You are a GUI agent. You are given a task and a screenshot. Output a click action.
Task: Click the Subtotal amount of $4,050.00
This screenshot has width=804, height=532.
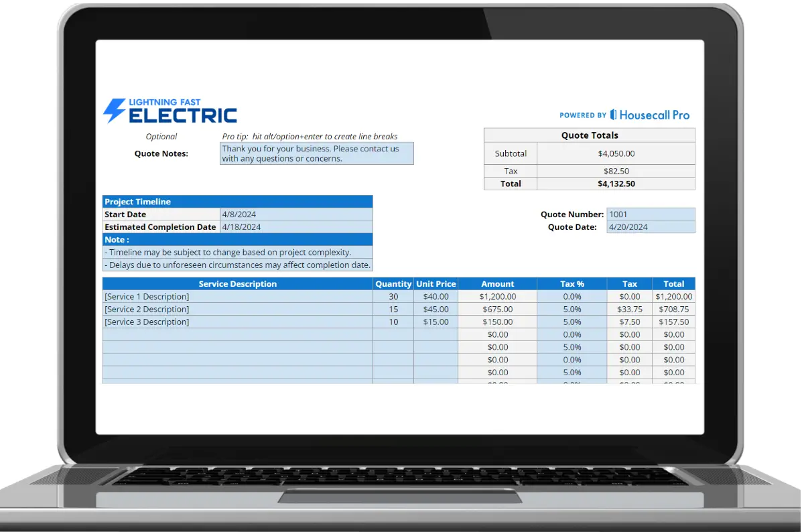pyautogui.click(x=616, y=153)
